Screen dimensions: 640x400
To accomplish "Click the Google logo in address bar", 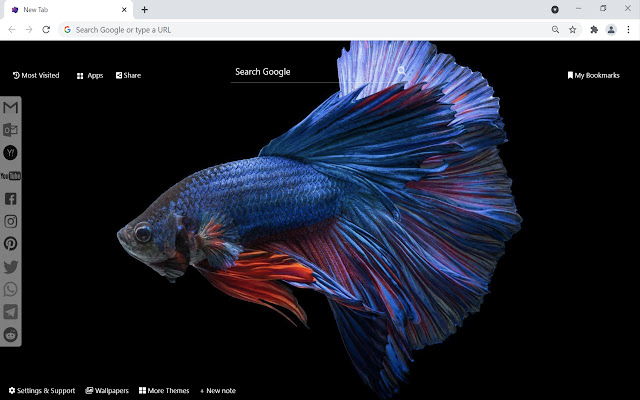I will pyautogui.click(x=67, y=29).
